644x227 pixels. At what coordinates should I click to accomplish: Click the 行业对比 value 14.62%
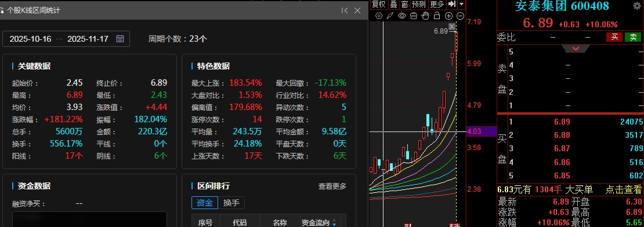click(332, 95)
